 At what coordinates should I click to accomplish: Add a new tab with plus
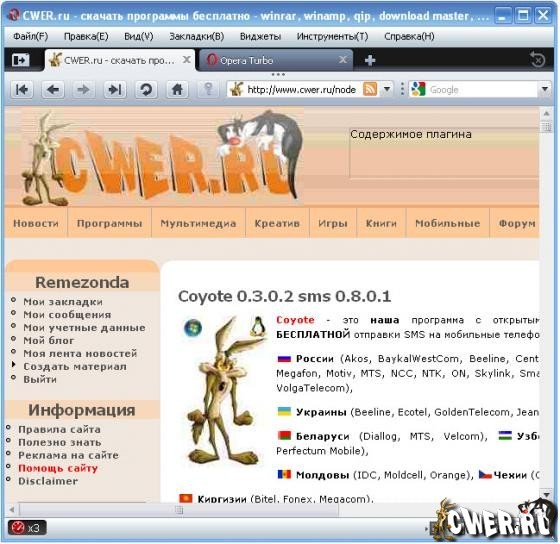tap(370, 60)
